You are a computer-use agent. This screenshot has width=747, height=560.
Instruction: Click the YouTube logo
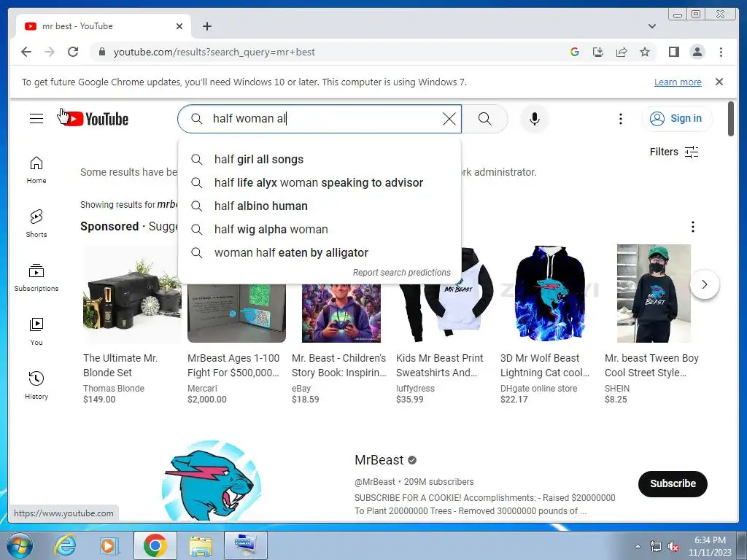(96, 119)
